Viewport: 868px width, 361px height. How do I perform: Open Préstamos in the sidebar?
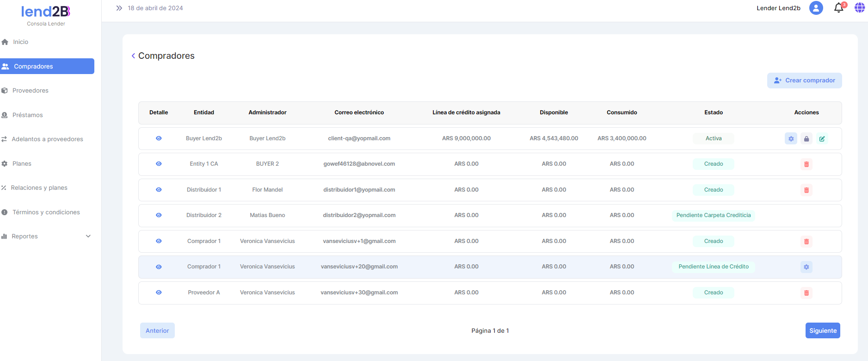tap(27, 115)
